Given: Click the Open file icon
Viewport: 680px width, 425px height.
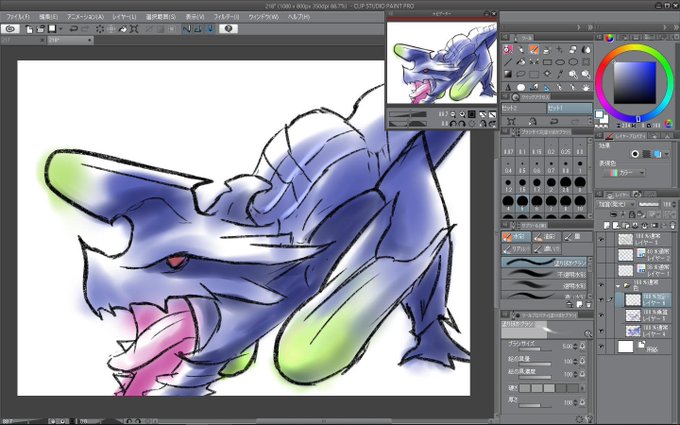Looking at the screenshot, I should click(41, 29).
